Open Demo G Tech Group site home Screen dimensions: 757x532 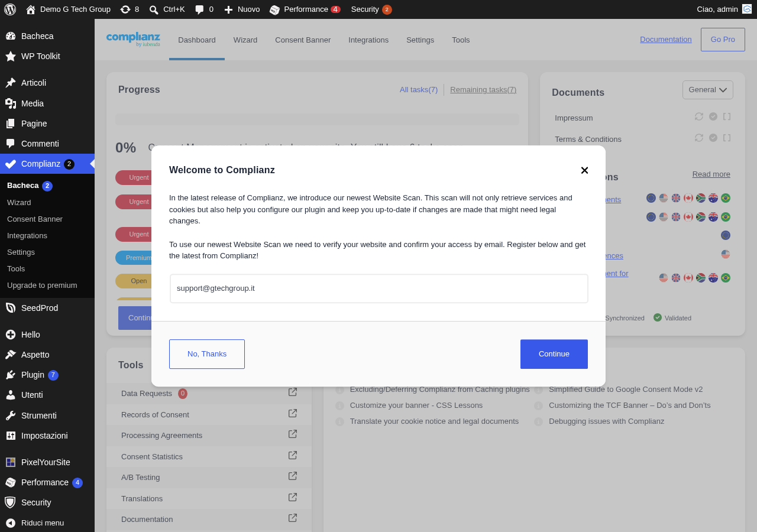(69, 9)
